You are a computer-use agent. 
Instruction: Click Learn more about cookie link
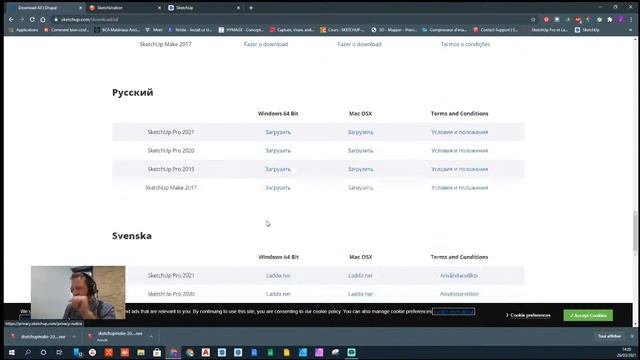453,311
